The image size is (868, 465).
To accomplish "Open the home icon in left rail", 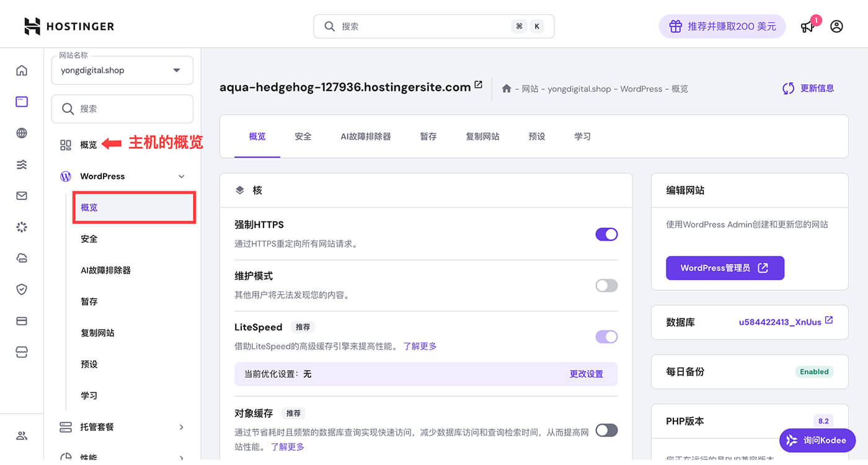I will pos(22,70).
